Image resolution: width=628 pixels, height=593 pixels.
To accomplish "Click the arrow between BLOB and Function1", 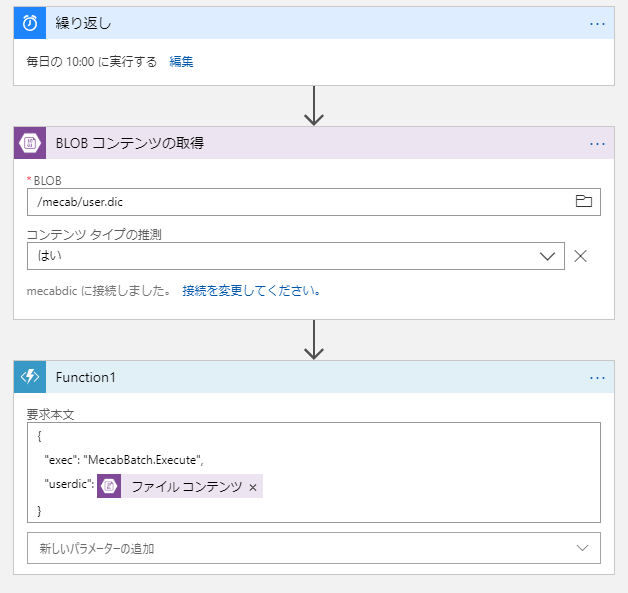I will pos(314,339).
